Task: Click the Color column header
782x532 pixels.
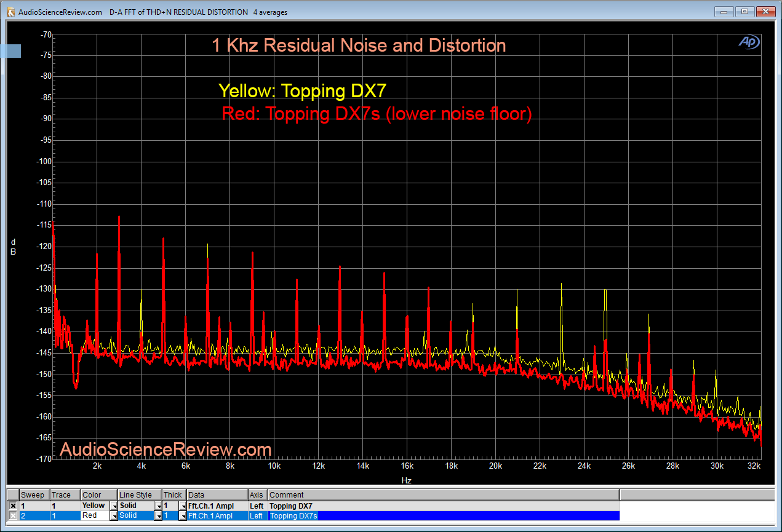Action: tap(99, 495)
